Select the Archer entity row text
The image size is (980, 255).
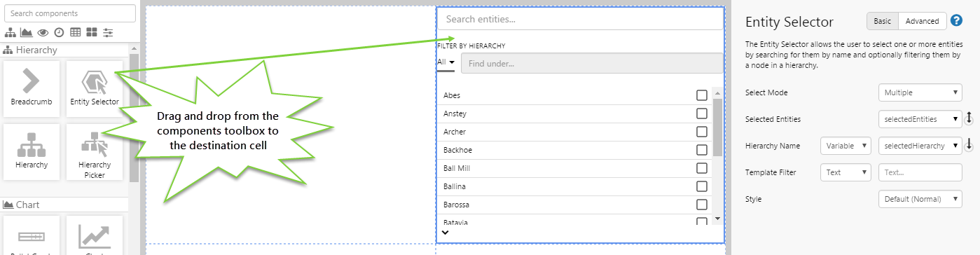[x=455, y=132]
